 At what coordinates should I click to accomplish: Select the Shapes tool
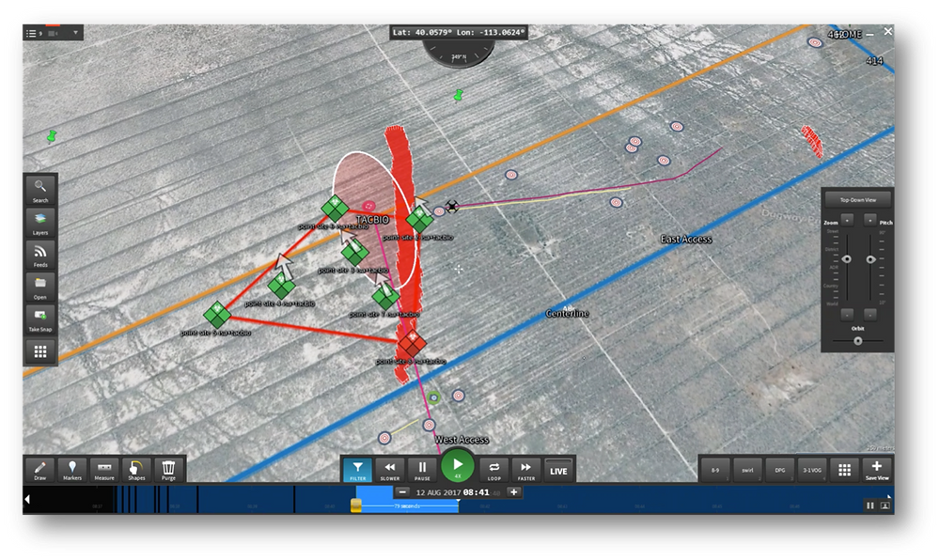pos(136,470)
